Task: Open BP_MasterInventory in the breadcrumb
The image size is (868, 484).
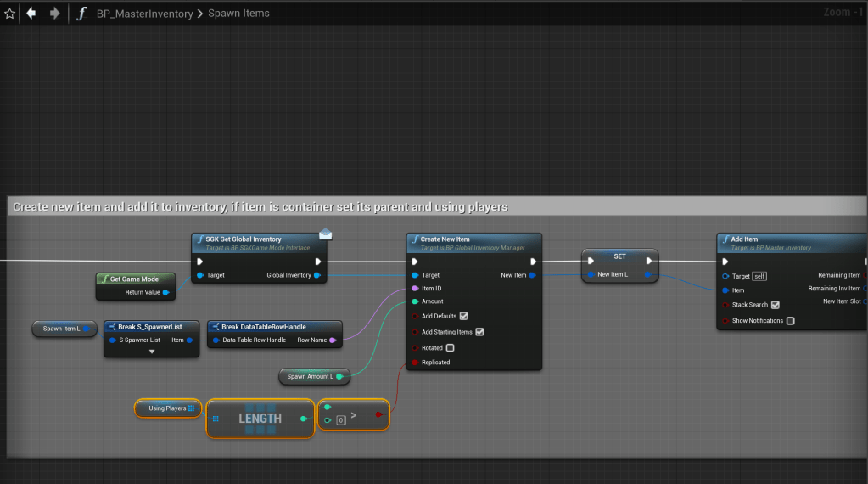Action: tap(144, 14)
